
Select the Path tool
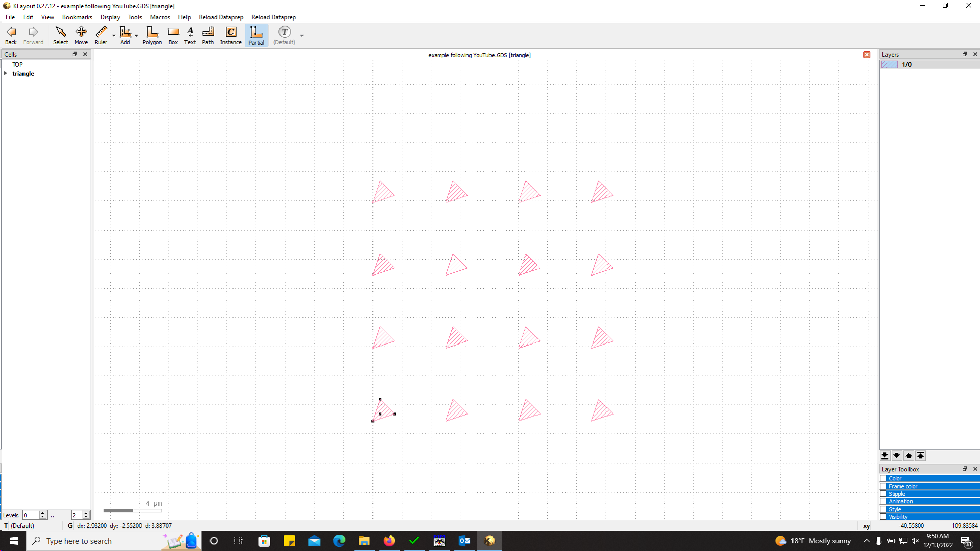tap(207, 36)
